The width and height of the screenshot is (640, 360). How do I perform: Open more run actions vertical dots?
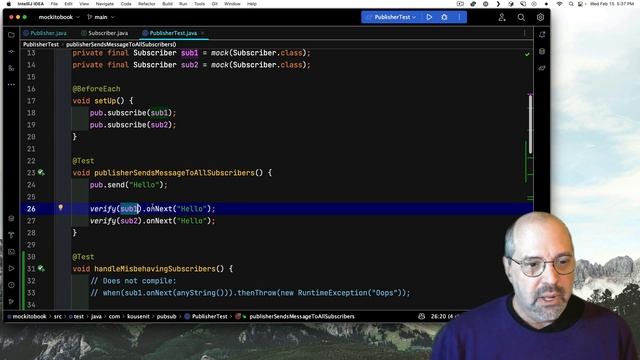(459, 17)
